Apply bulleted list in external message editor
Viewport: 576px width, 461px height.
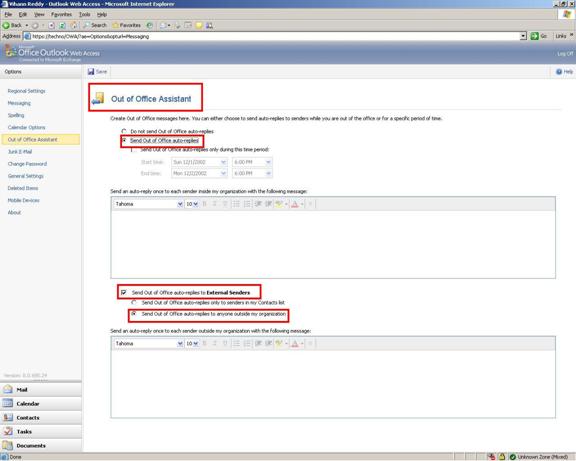236,343
